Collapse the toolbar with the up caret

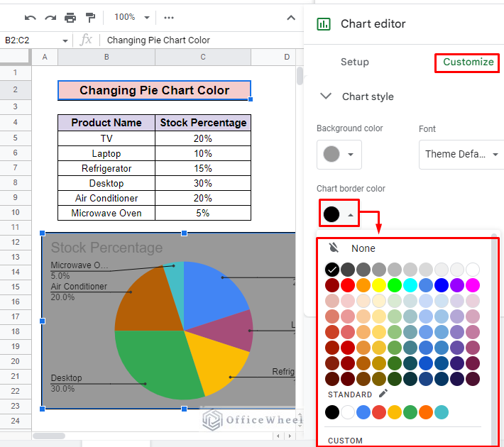pos(291,17)
